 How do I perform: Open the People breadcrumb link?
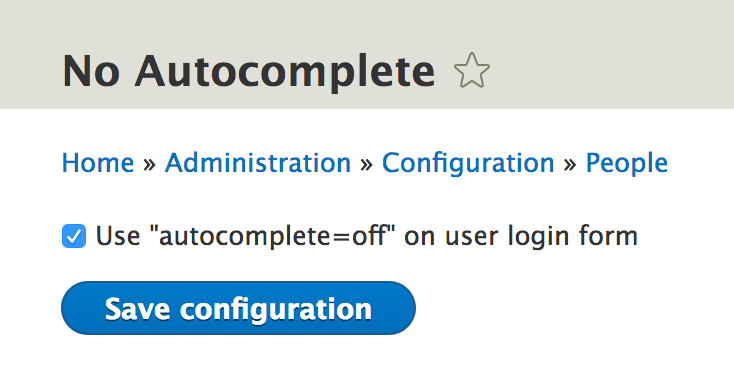(627, 163)
